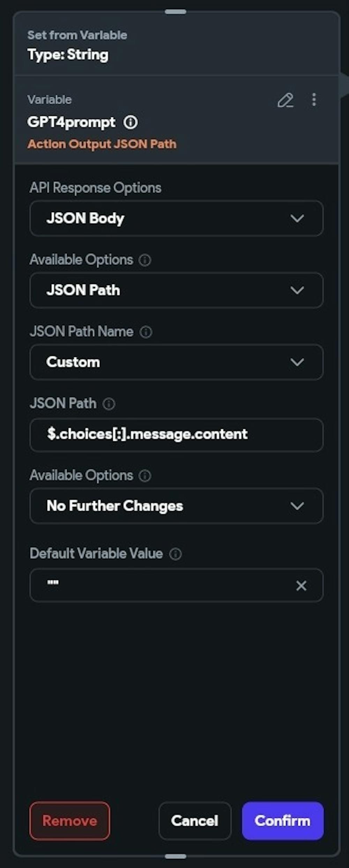Click info icon next to first Available Options

click(x=145, y=260)
